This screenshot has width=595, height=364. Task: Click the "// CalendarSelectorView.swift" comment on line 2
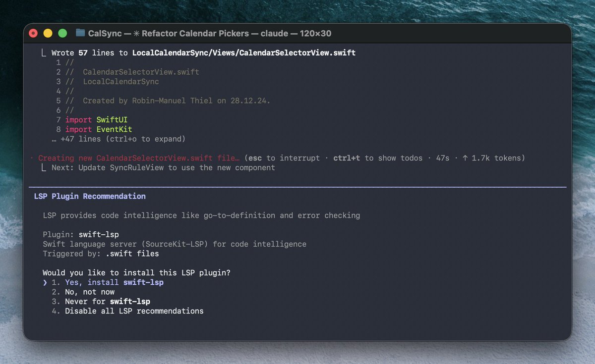click(x=132, y=72)
